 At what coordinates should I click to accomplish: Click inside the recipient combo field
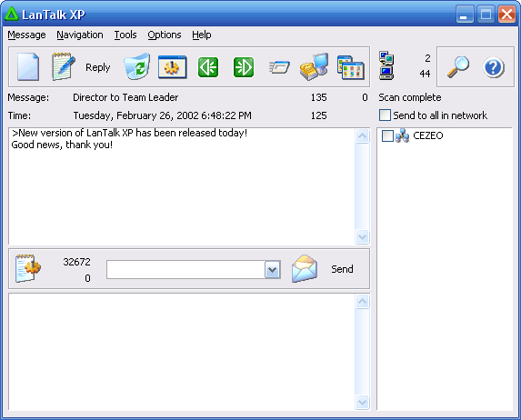(185, 269)
